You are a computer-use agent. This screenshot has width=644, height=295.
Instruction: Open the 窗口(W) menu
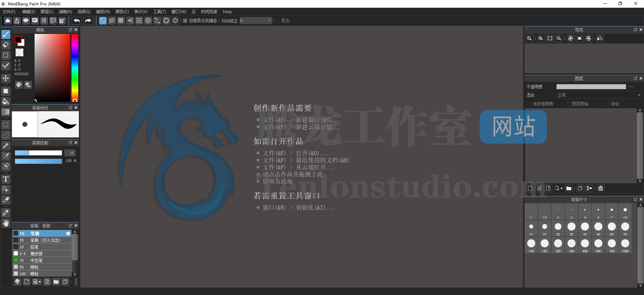pyautogui.click(x=179, y=11)
